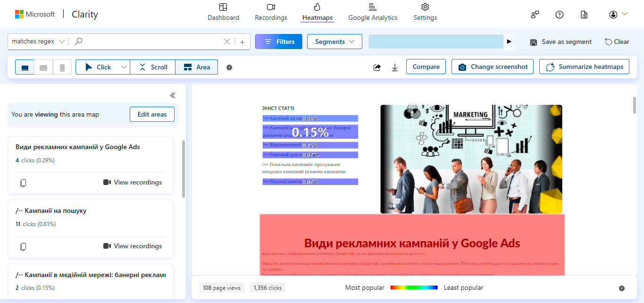Click the 1,356 clicks badge
Screen dimensions: 644x303
(x=268, y=288)
